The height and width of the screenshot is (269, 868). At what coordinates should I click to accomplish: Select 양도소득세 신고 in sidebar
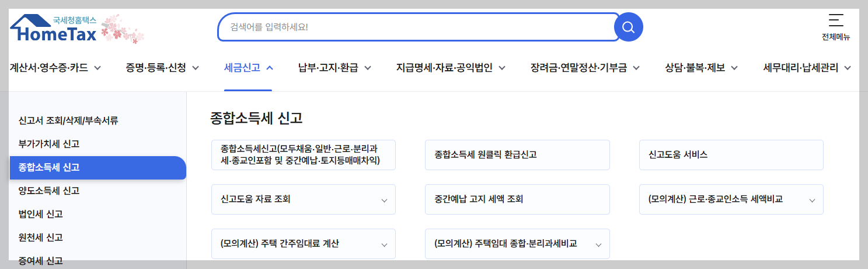pos(49,191)
